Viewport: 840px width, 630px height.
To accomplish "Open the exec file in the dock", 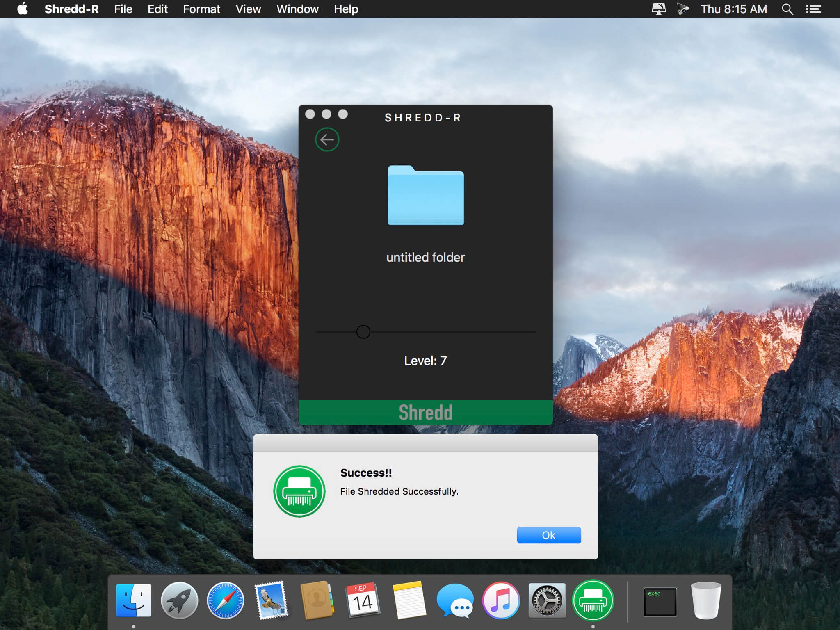I will pyautogui.click(x=660, y=602).
